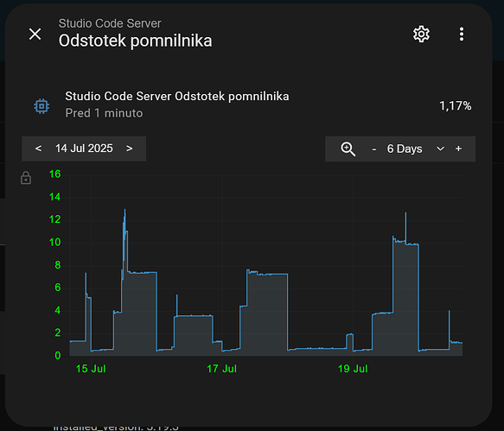The image size is (504, 431).
Task: Click the 15 Jul axis label
Action: click(x=91, y=369)
